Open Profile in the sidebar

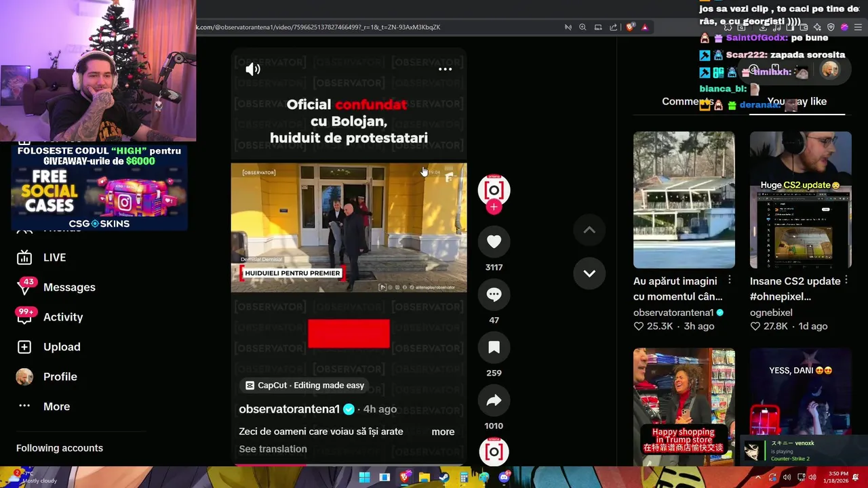(x=60, y=377)
